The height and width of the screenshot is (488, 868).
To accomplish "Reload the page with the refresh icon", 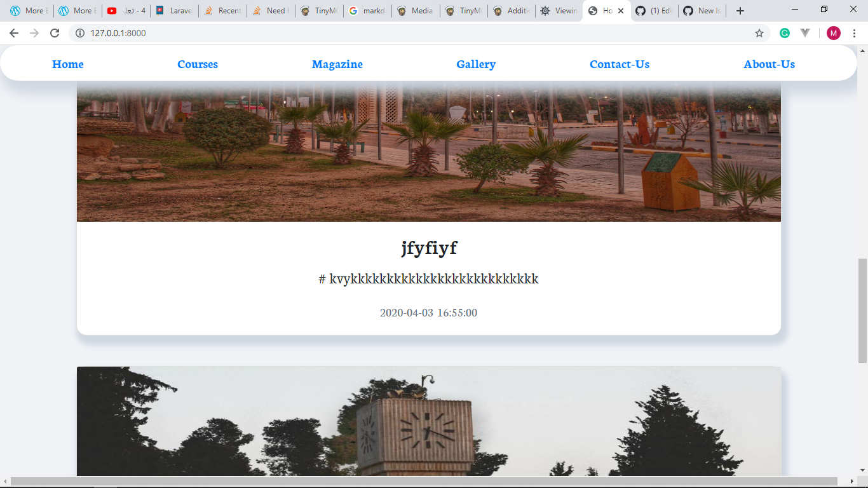I will tap(55, 33).
